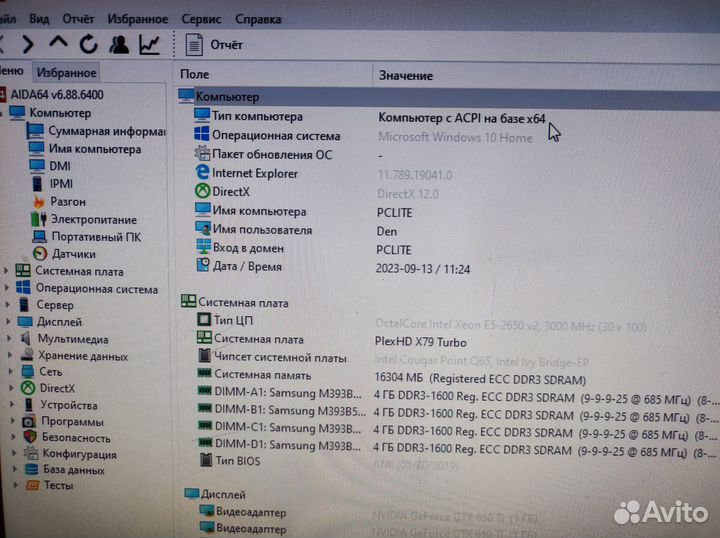Open the Вид menu
Viewport: 720px width, 538px height.
[x=39, y=19]
